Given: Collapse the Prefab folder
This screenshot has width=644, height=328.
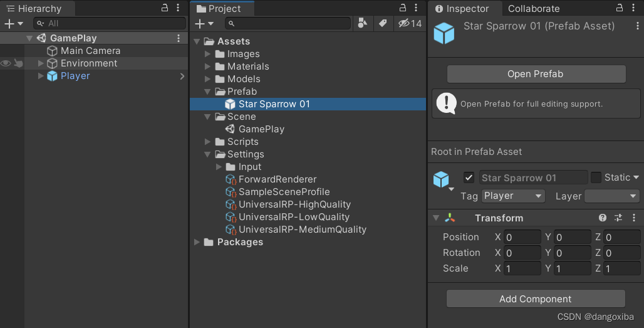Looking at the screenshot, I should pyautogui.click(x=207, y=92).
